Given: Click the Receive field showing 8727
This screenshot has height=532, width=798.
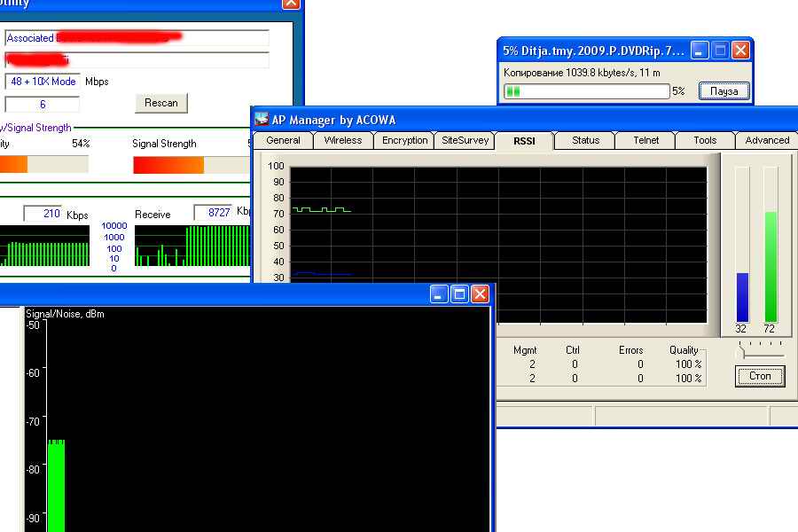Looking at the screenshot, I should tap(213, 212).
